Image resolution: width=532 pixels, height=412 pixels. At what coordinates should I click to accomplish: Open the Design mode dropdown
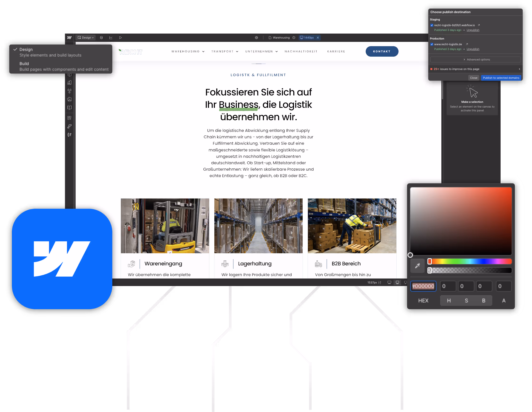(x=85, y=38)
